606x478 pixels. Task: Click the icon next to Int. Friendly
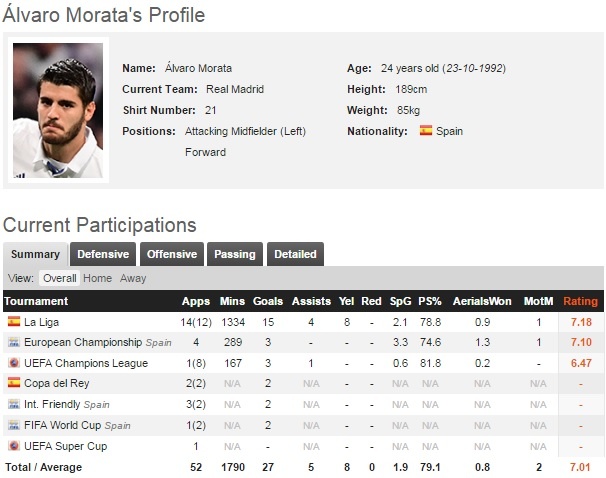13,405
